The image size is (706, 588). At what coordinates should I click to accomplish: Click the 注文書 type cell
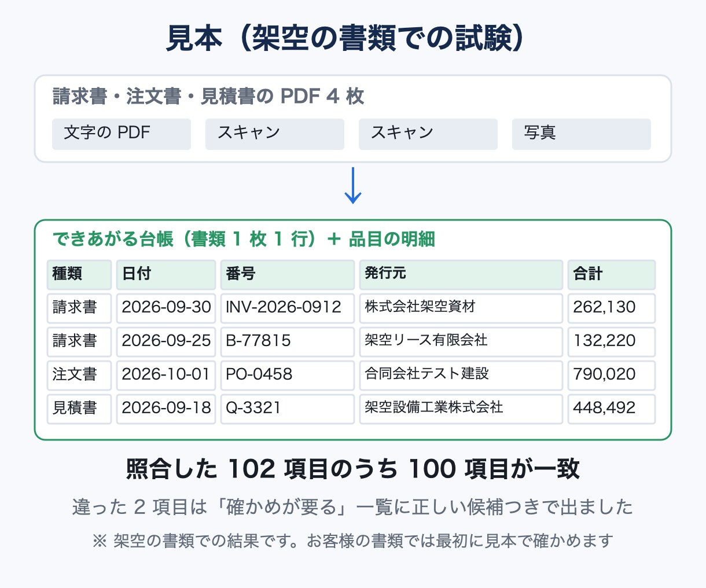(x=79, y=375)
